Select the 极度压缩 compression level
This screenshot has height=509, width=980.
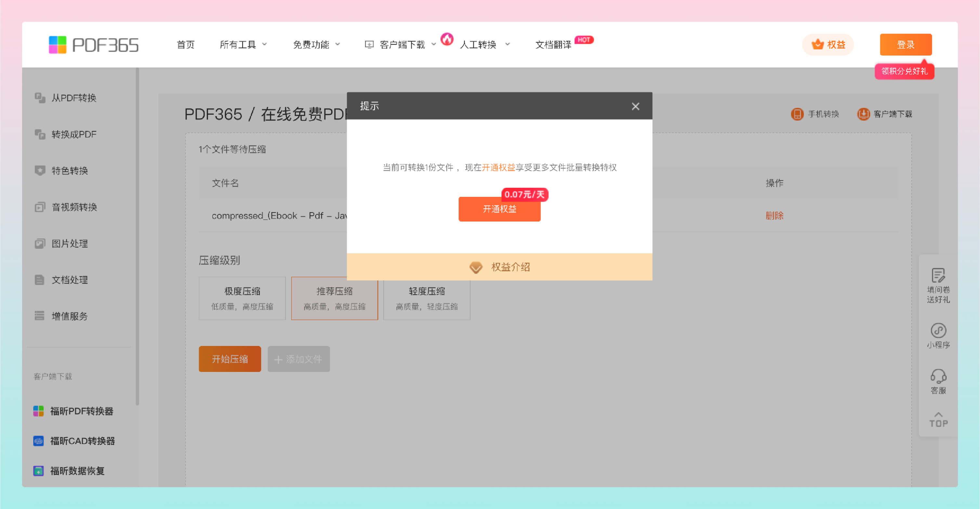(x=242, y=298)
